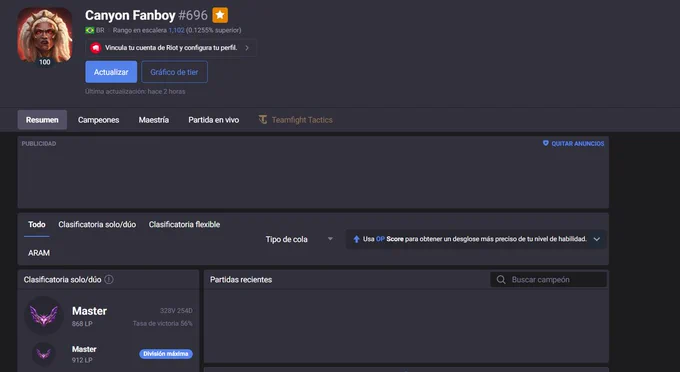Screen dimensions: 680x372
Task: Click the Teamfight Tactics logo icon
Action: [263, 119]
